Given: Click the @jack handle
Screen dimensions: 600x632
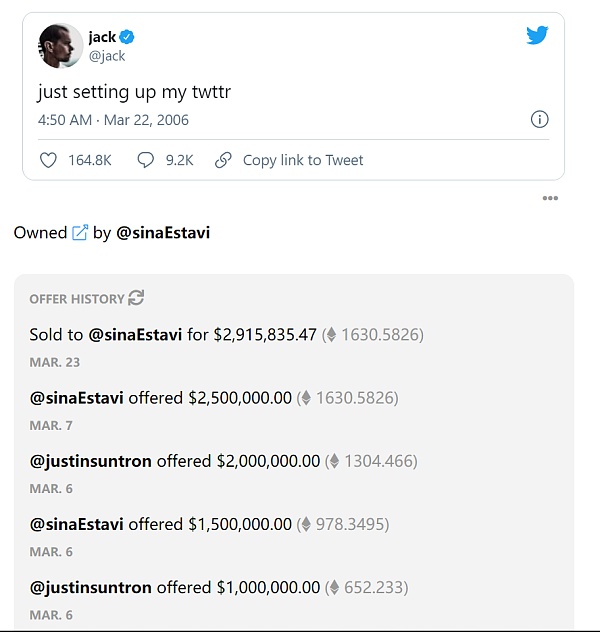Looking at the screenshot, I should pyautogui.click(x=107, y=56).
